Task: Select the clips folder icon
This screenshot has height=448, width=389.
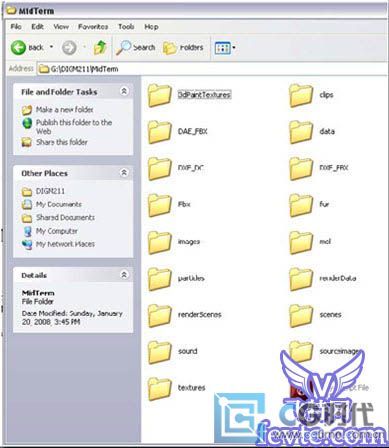Action: (301, 95)
